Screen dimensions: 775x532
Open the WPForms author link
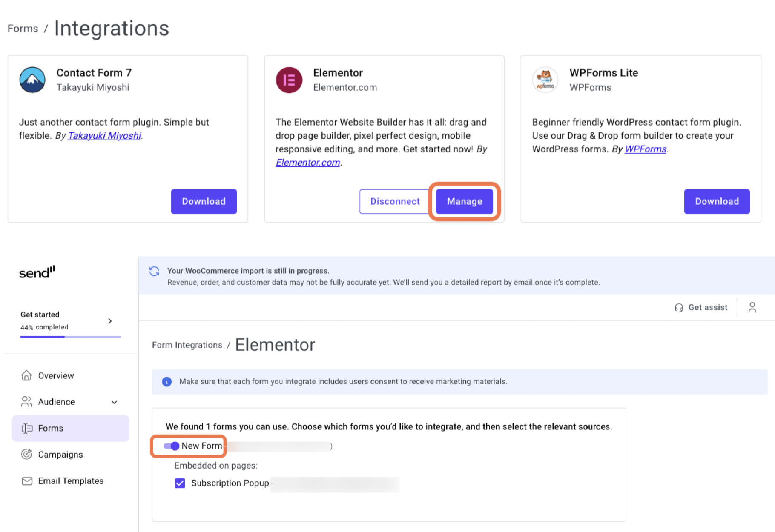click(646, 149)
